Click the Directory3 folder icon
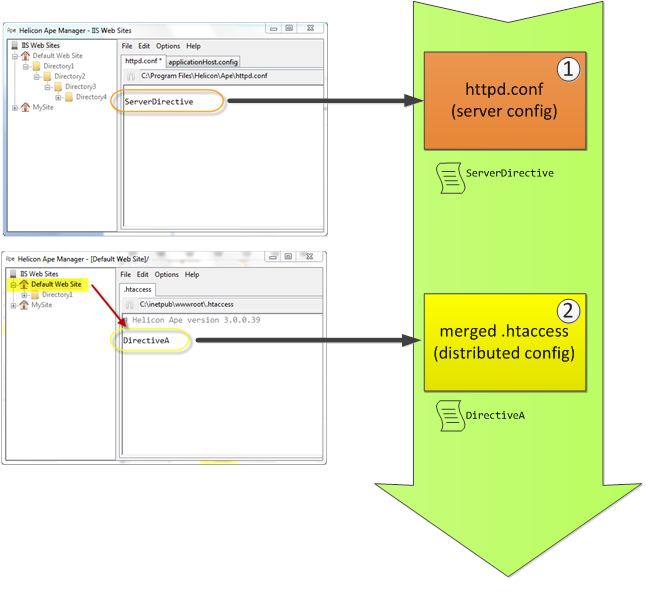This screenshot has width=658, height=599. click(58, 87)
